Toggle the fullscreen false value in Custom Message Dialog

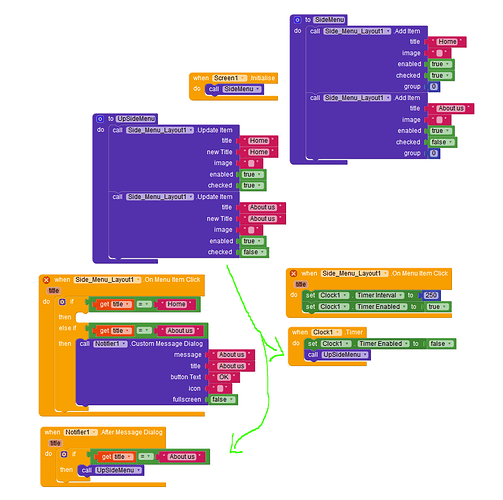222,400
